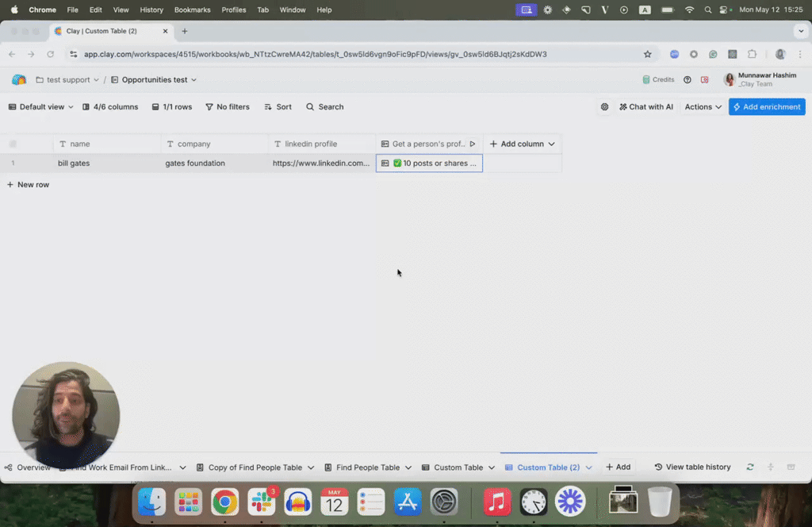
Task: Open the Bookmarks menu in menu bar
Action: click(x=191, y=10)
